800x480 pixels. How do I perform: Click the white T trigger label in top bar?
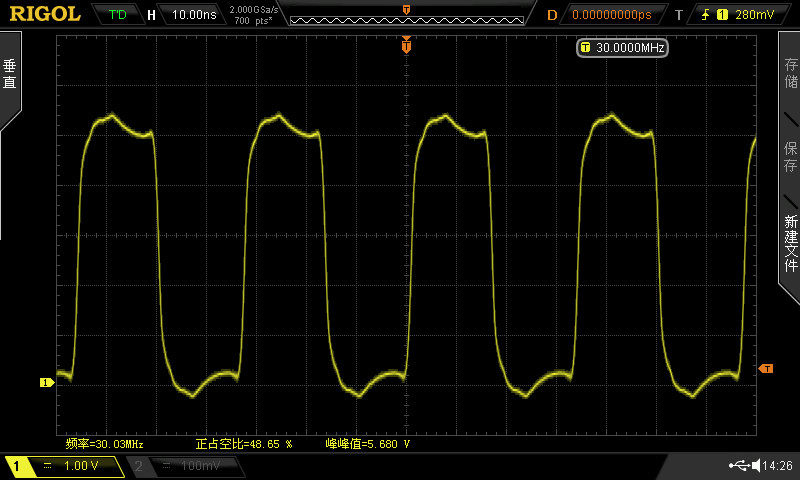pyautogui.click(x=679, y=15)
